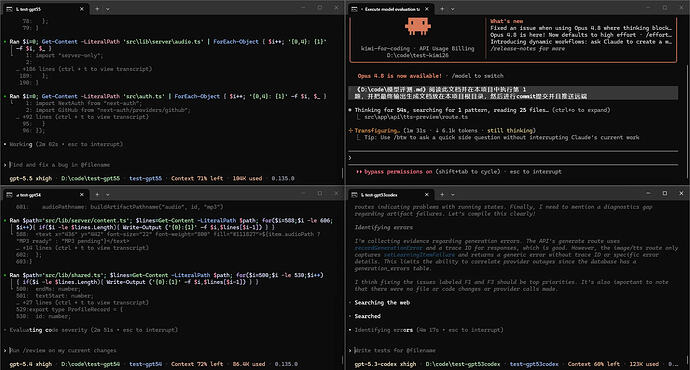Focus prompt 'Write tests for @filename'

click(395, 351)
